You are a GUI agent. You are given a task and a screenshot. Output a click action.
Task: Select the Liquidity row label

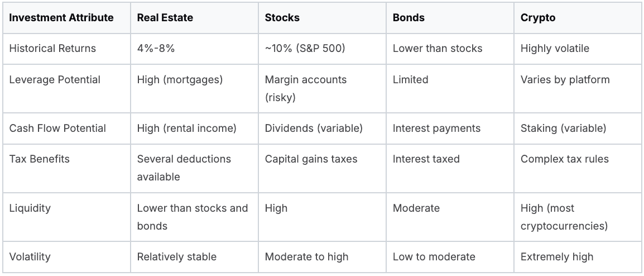tap(30, 208)
